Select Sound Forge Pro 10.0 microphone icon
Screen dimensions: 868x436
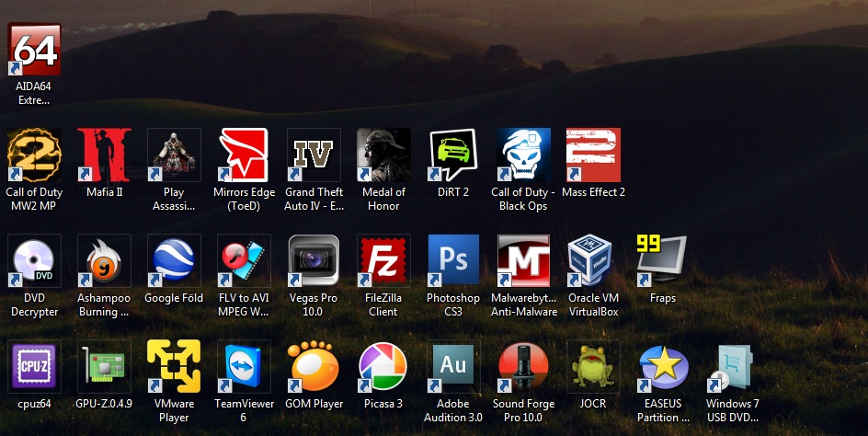[x=523, y=366]
